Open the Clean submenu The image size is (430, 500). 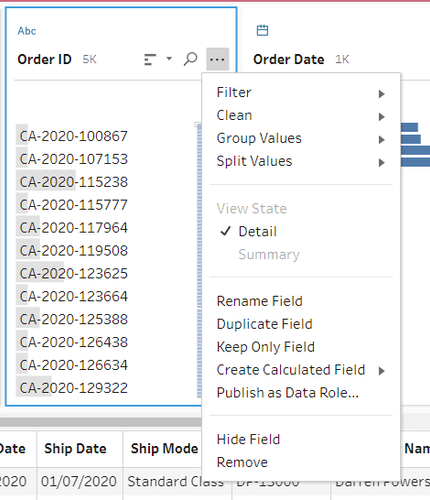point(301,116)
